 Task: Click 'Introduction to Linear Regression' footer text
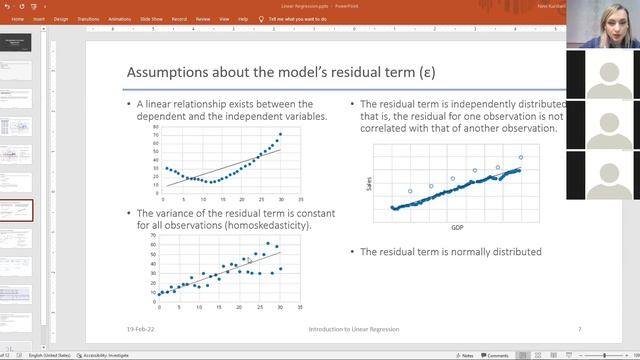(x=354, y=329)
